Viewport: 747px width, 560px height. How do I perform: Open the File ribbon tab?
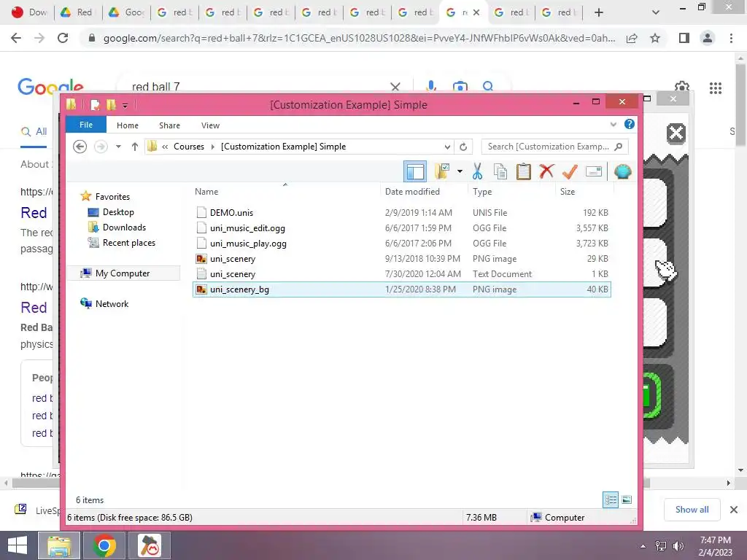tap(86, 125)
